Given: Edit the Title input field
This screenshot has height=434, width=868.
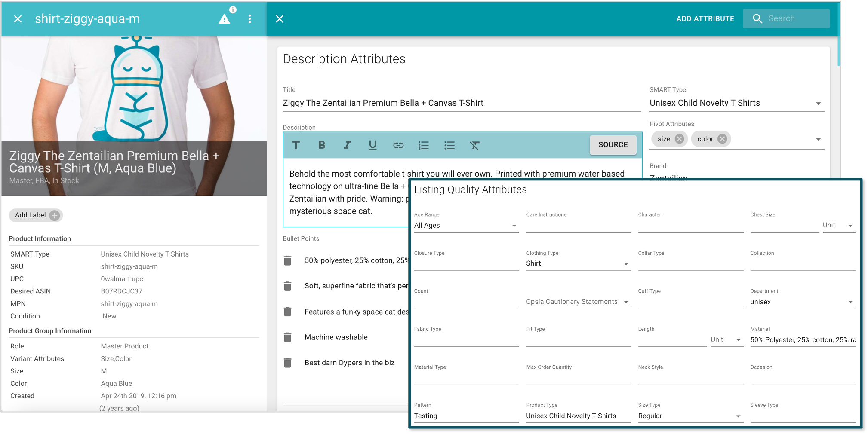Looking at the screenshot, I should coord(462,103).
